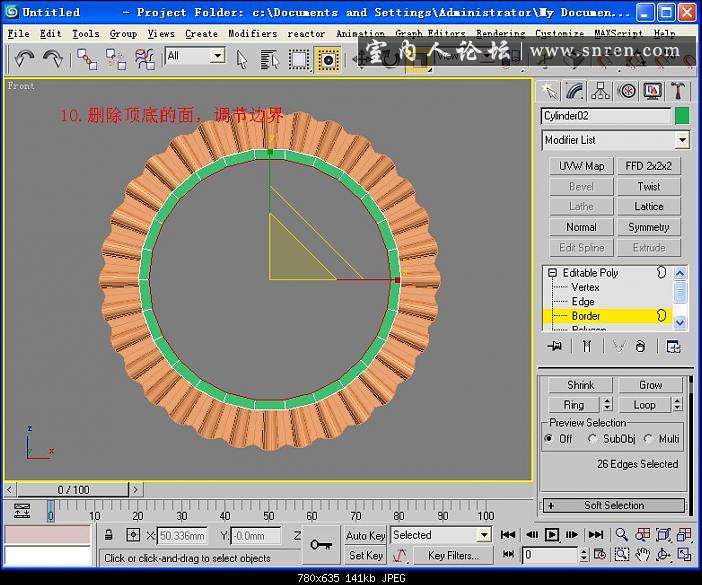This screenshot has height=585, width=702.
Task: Click the Ring spinner arrows
Action: click(607, 404)
